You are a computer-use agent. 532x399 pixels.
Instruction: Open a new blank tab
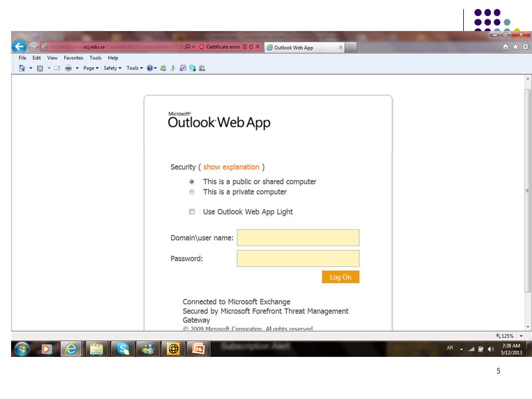coord(351,48)
